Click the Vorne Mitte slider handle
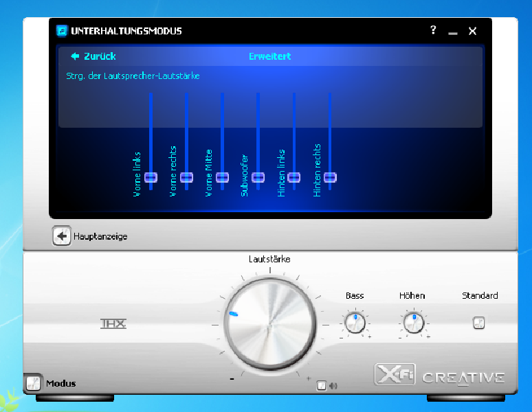Screen dimensions: 532x412 [x=222, y=177]
